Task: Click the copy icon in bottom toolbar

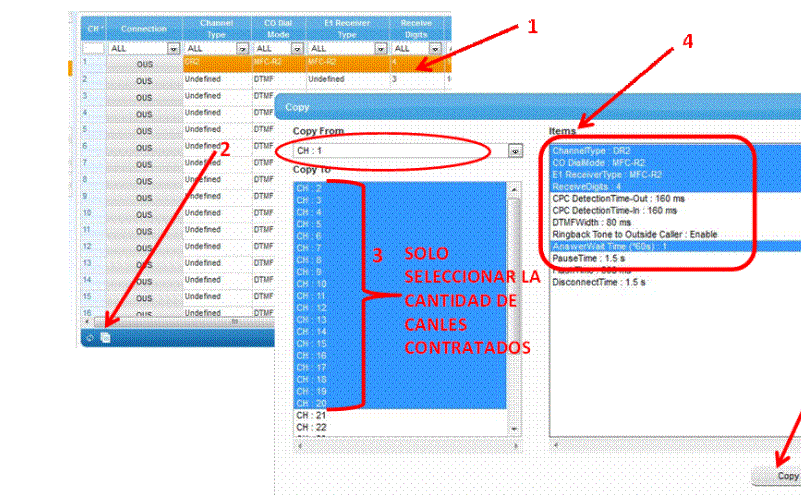Action: [x=105, y=338]
